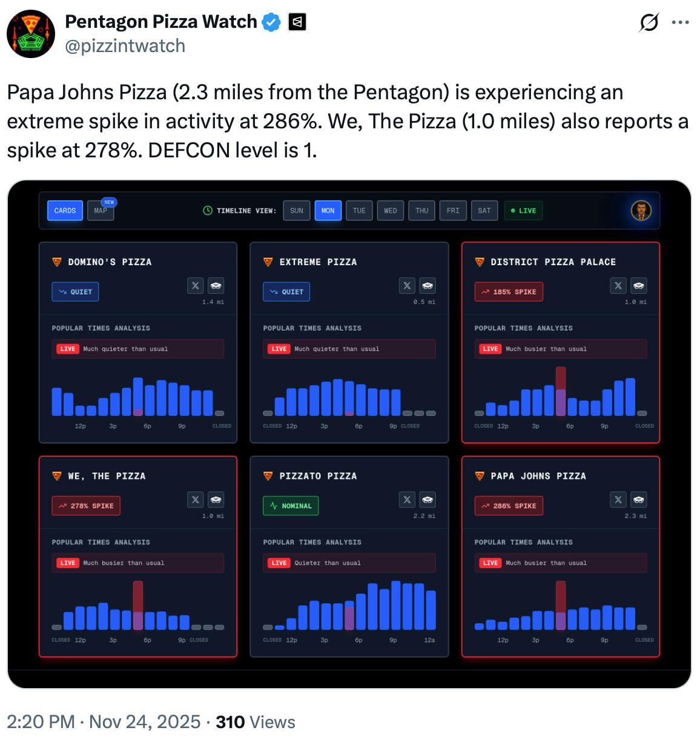Switch to the MAP view tab
The width and height of the screenshot is (700, 742).
[x=101, y=211]
